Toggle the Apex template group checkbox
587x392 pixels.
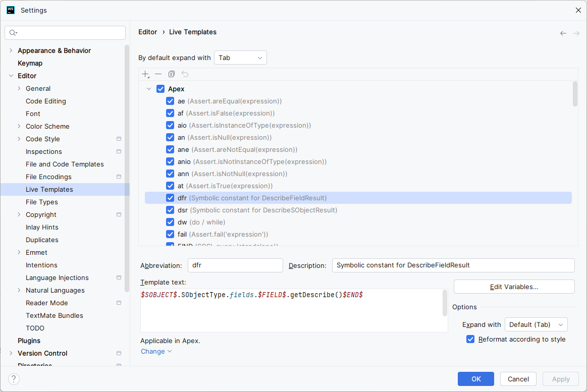161,89
